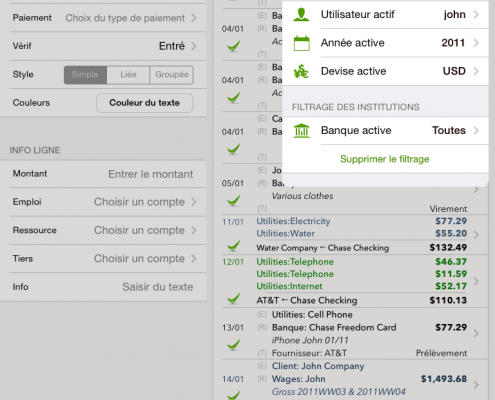Click the Montant amount input field

point(103,174)
